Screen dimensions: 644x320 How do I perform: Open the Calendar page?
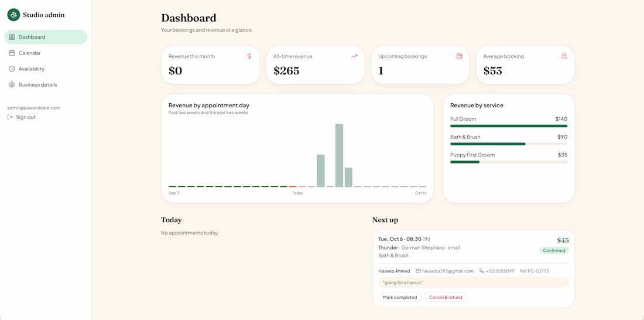click(x=46, y=53)
